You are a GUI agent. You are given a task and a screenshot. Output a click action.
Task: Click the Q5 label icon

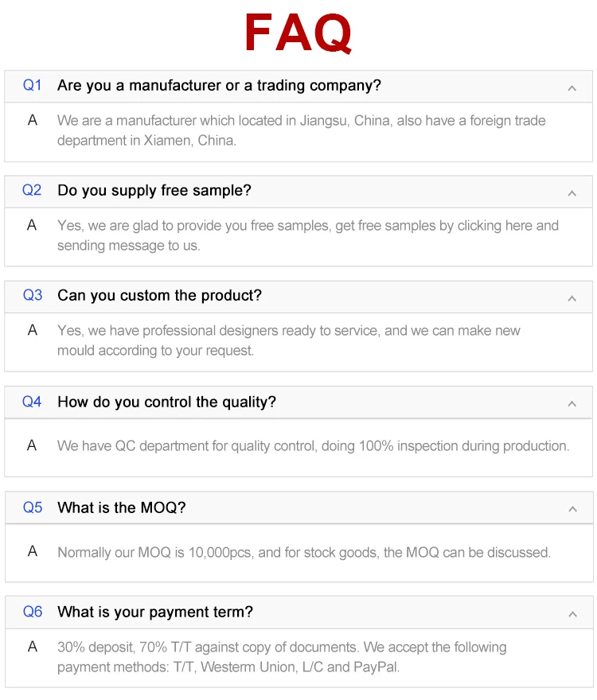point(33,507)
